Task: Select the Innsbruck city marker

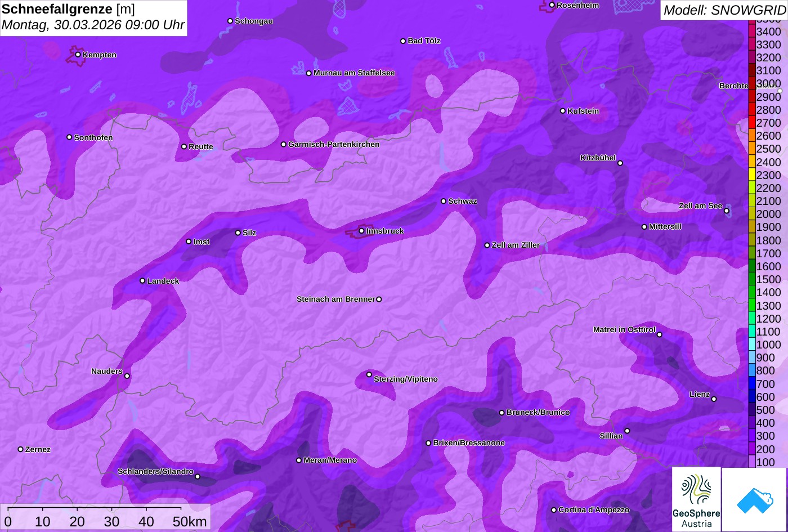Action: 361,231
